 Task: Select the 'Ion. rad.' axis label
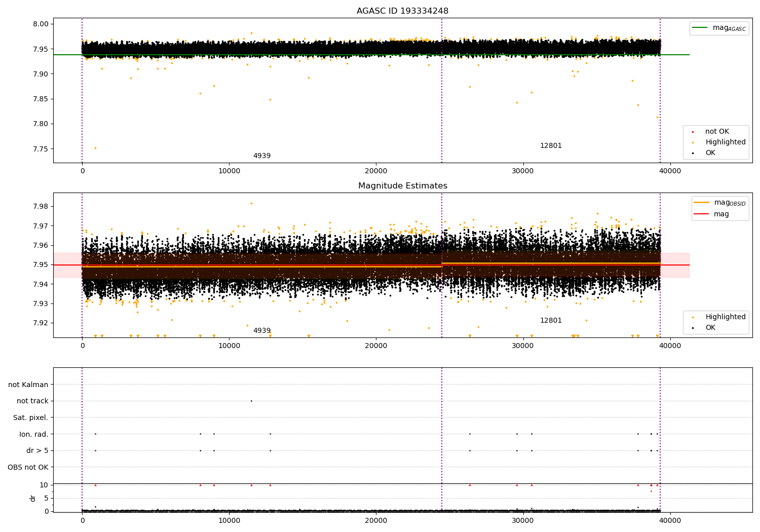34,434
